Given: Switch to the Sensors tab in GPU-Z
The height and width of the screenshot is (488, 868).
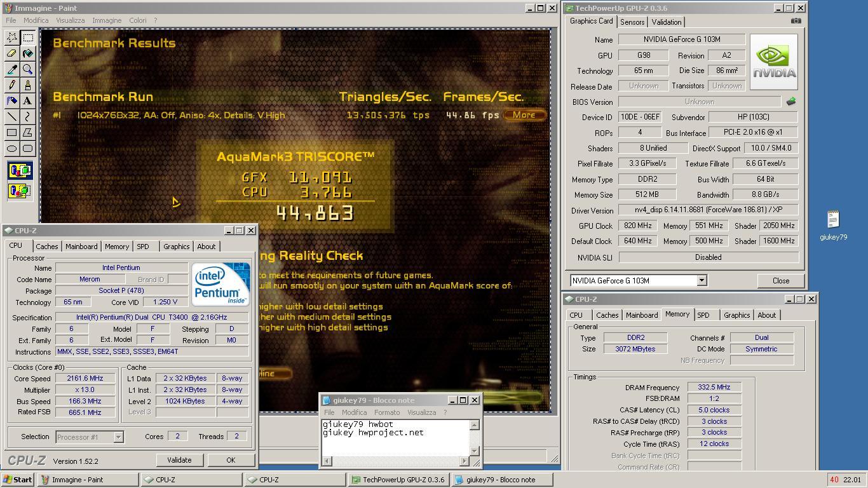Looking at the screenshot, I should coord(632,22).
